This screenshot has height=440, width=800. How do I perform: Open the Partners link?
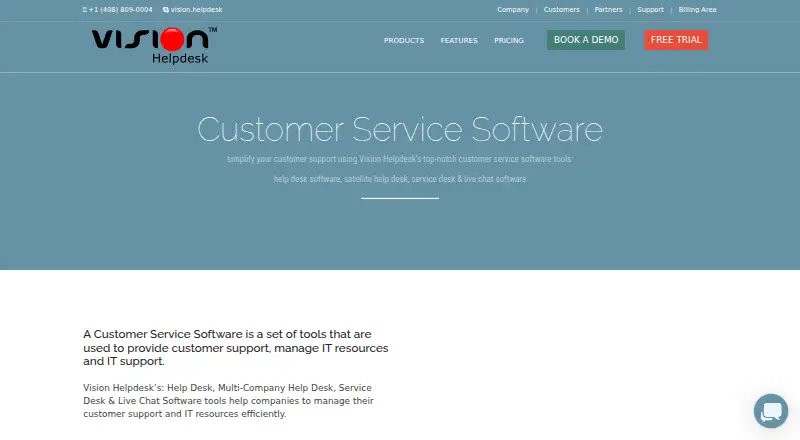coord(608,10)
